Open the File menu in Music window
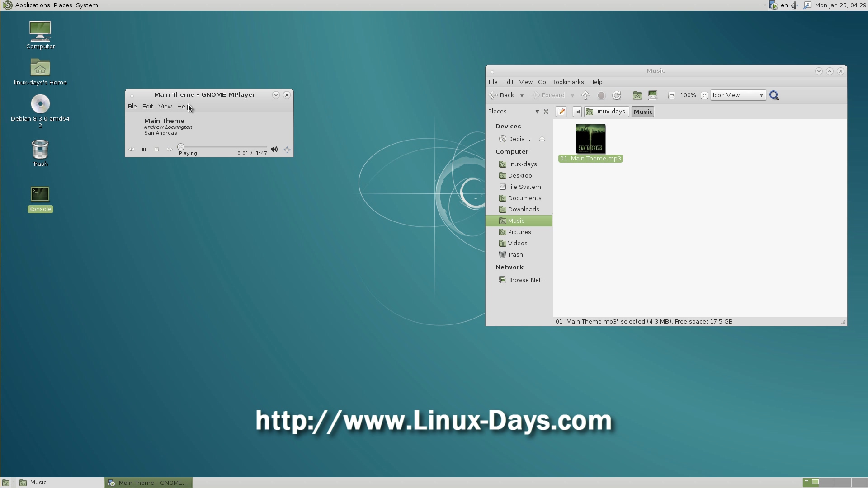This screenshot has height=488, width=868. [493, 82]
